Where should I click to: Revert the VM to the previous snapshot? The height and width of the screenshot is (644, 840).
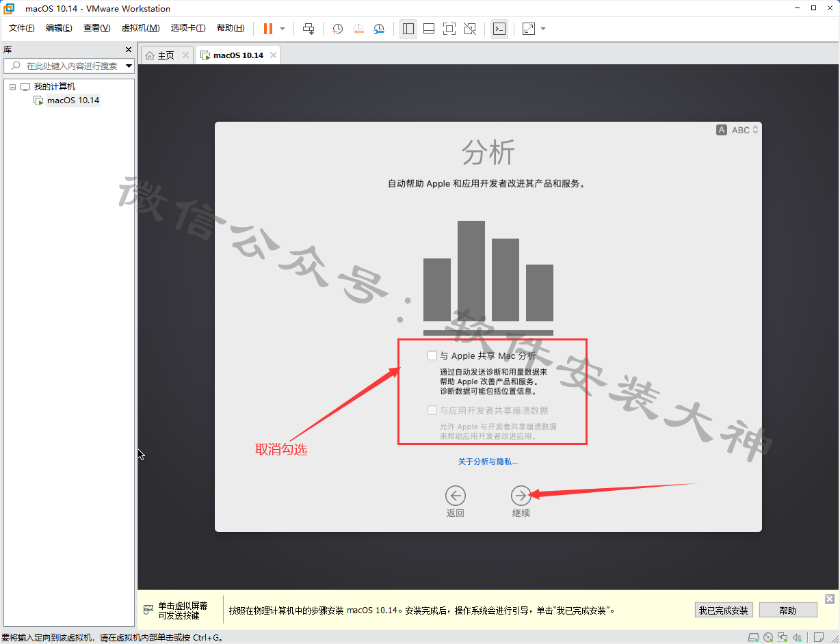pos(358,29)
